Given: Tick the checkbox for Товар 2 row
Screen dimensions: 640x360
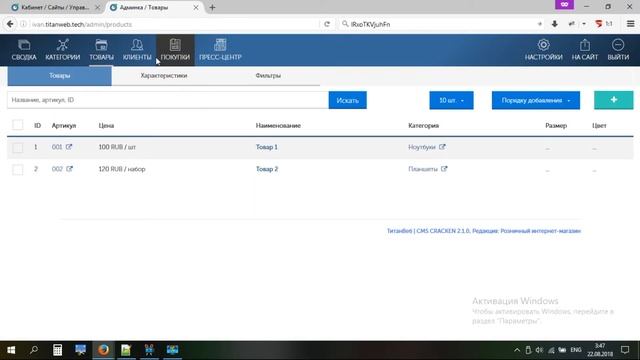Looking at the screenshot, I should pyautogui.click(x=18, y=169).
